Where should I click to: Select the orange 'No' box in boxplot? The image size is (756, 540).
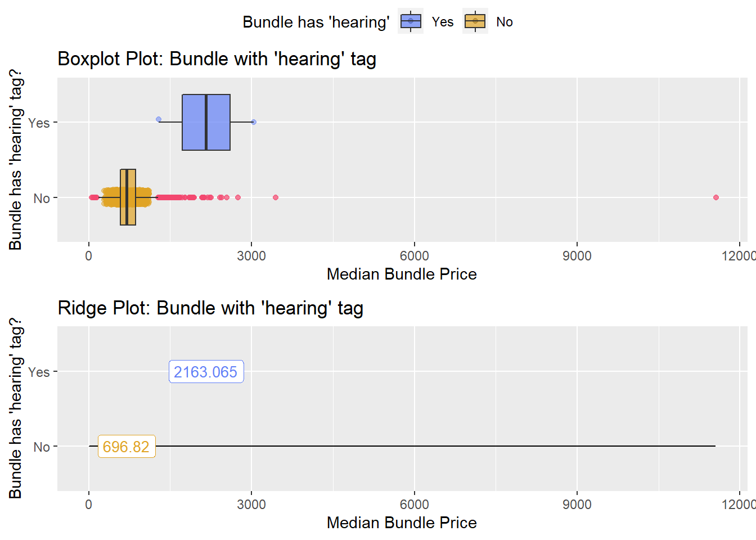click(128, 197)
